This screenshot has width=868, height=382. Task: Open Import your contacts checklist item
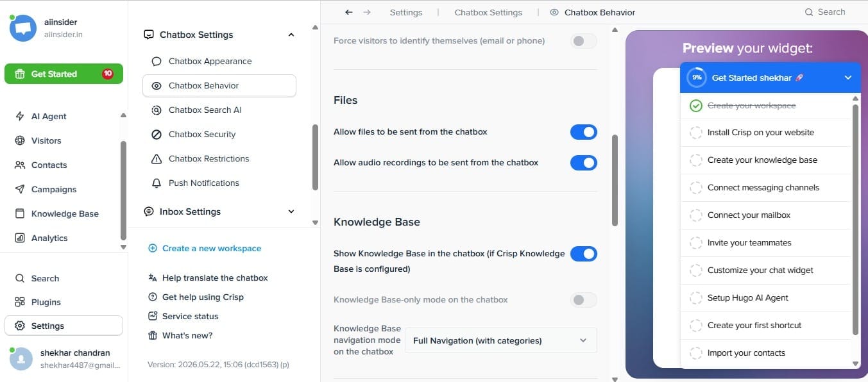point(766,353)
